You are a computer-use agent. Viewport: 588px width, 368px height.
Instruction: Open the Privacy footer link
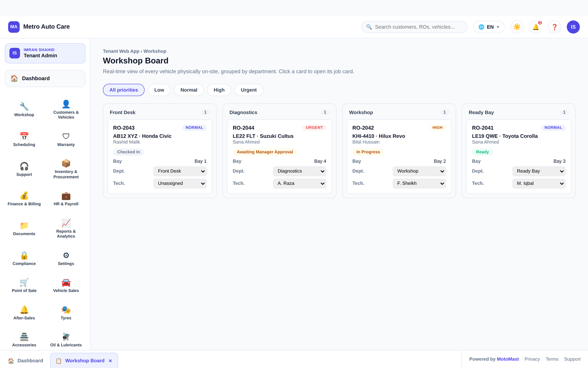click(x=532, y=359)
